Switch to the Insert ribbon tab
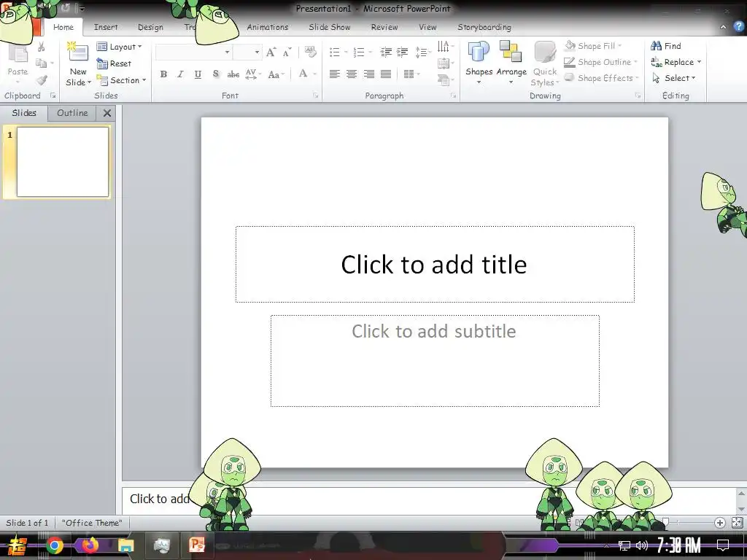Screen dimensions: 747x560 (106, 27)
